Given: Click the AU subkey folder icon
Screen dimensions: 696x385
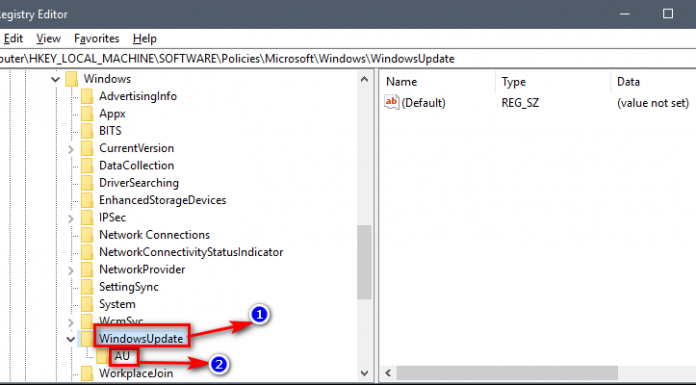Looking at the screenshot, I should (103, 356).
